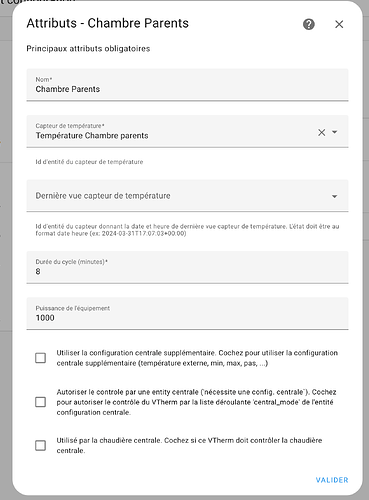Clear the selected Température Chambre parents sensor

321,132
